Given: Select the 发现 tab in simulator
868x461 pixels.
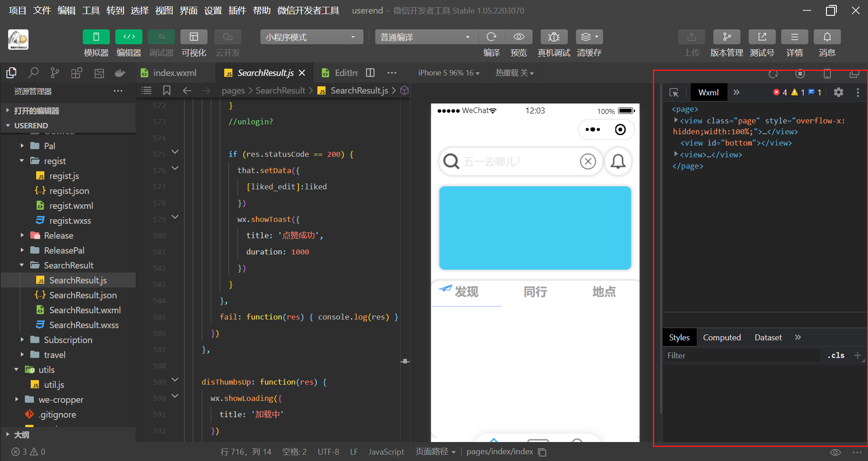Looking at the screenshot, I should click(x=467, y=292).
